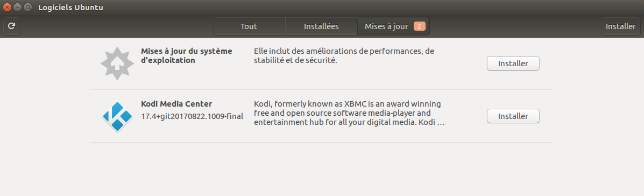
Task: Minimize the window using the title bar button
Action: (17, 7)
